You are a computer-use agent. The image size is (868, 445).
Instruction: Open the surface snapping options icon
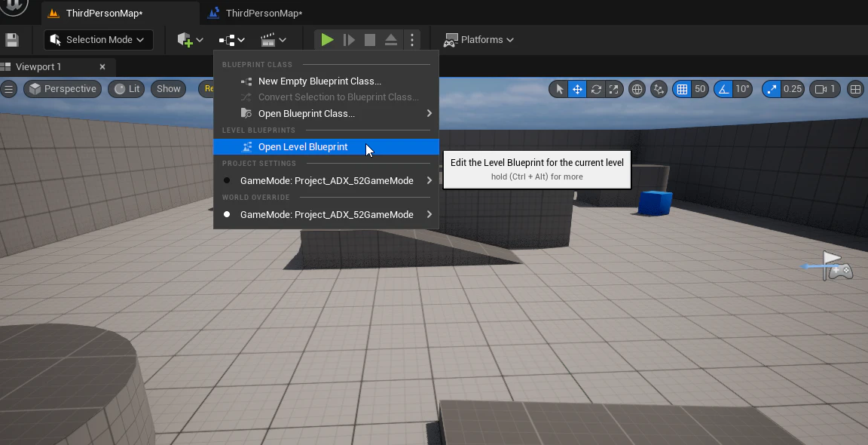659,89
